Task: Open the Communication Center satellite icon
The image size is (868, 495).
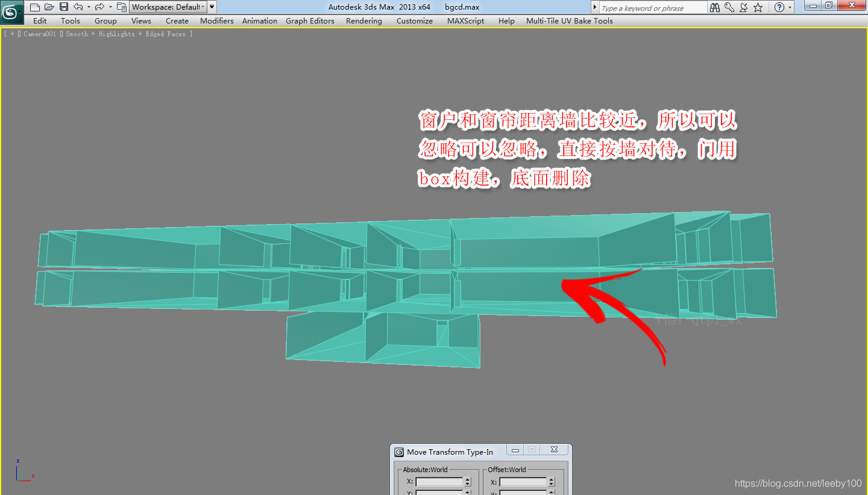Action: click(744, 7)
